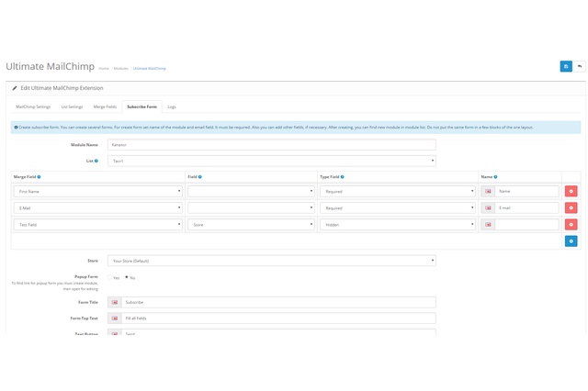Select No for Popup Form
This screenshot has height=391, width=588.
click(127, 277)
